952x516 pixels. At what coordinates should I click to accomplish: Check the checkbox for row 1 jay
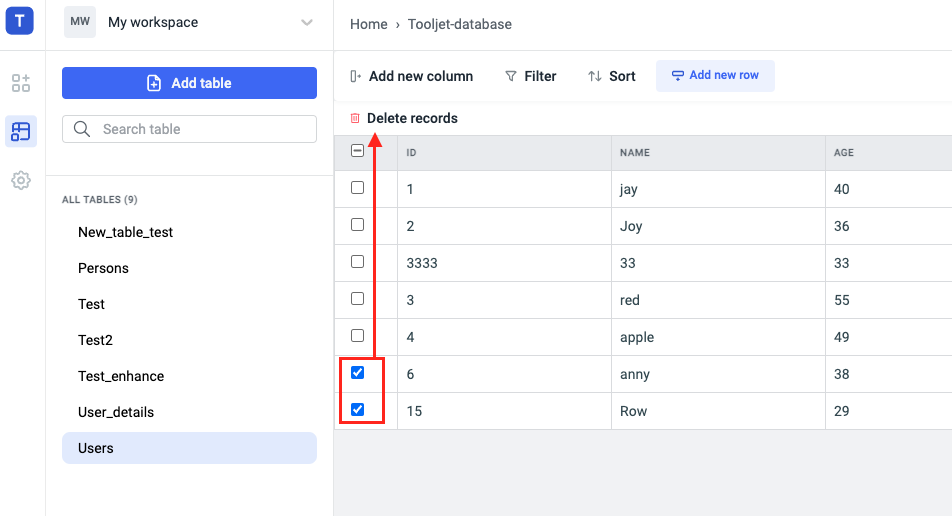358,188
